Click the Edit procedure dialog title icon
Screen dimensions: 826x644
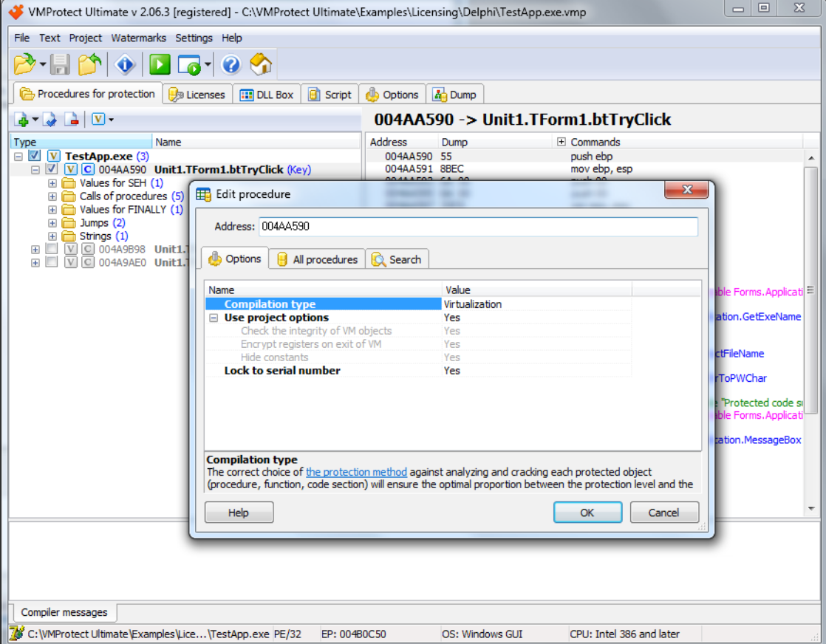[x=203, y=194]
